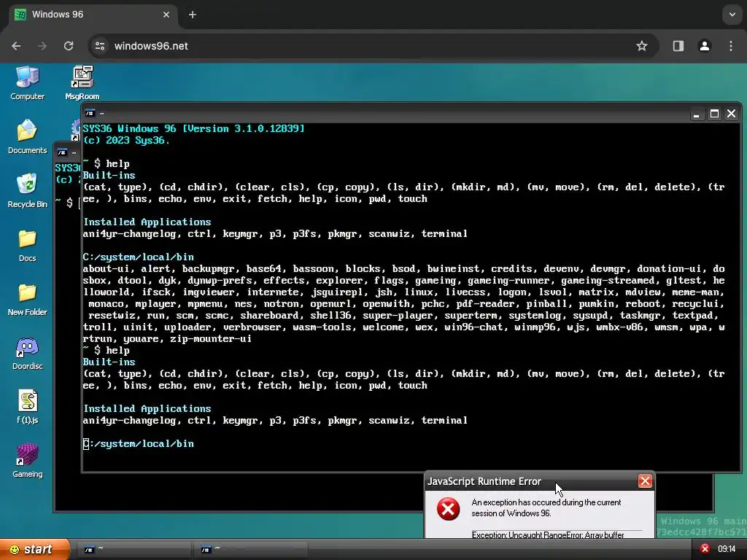Click 'SYS36 Windows 96 [Version 3.1.0.12839]' text
Image resolution: width=747 pixels, height=560 pixels.
[193, 128]
